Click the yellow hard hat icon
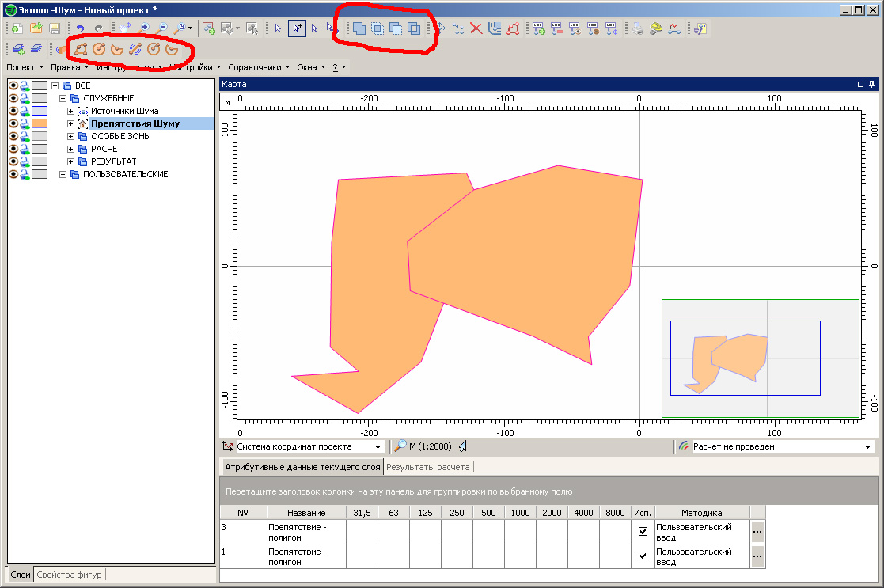 pyautogui.click(x=656, y=28)
